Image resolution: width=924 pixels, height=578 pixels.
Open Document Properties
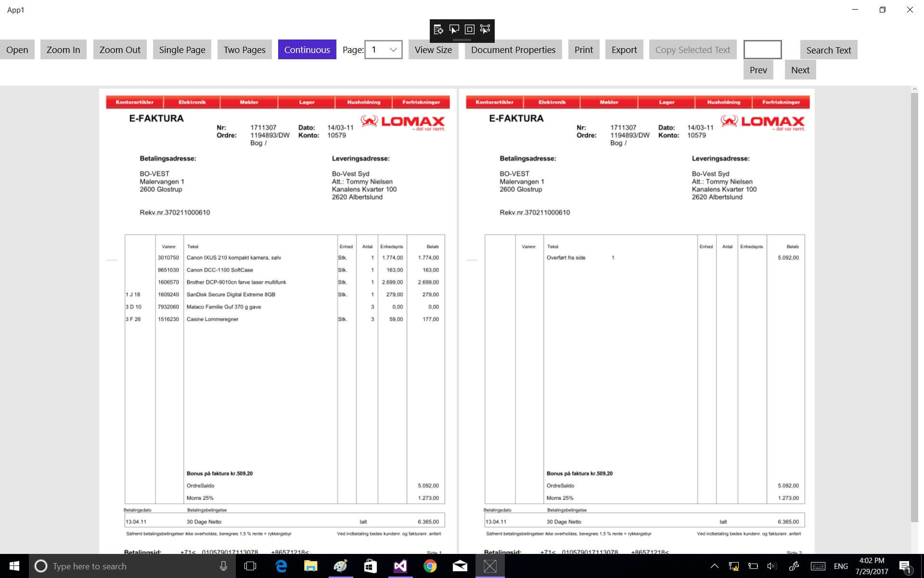[x=513, y=50]
